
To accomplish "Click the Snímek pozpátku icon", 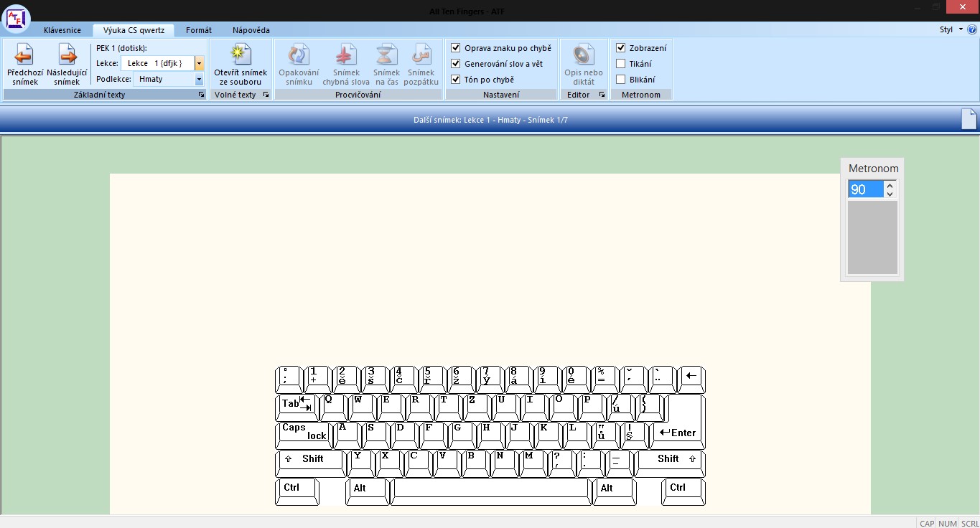I will tap(422, 64).
